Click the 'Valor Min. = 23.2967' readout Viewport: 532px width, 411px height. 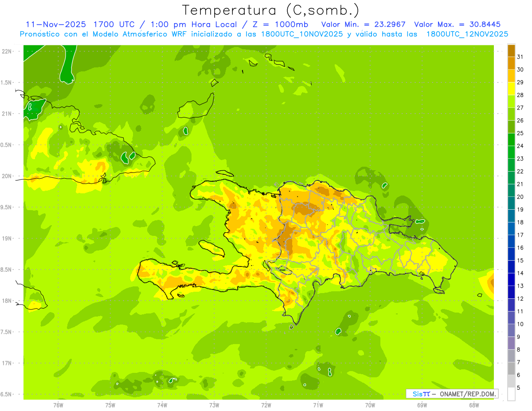(363, 24)
